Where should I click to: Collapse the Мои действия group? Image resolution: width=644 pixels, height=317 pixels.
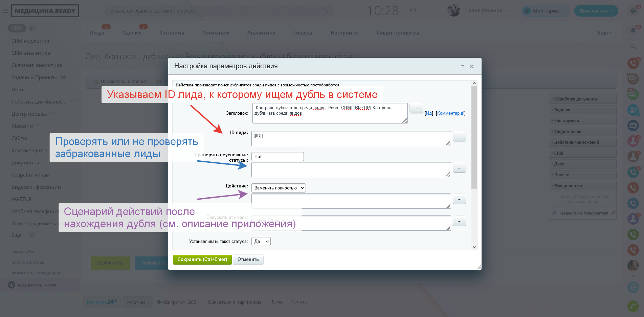coord(582,186)
